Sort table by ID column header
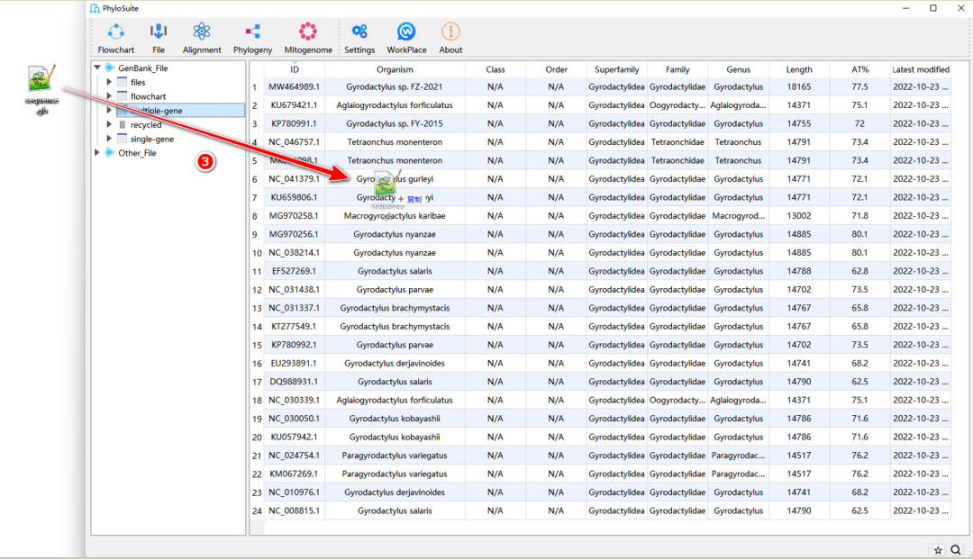This screenshot has height=560, width=973. (294, 69)
